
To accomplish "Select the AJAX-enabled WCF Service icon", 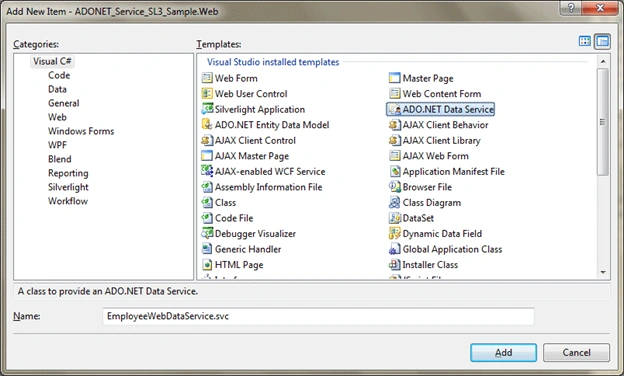I will click(x=207, y=171).
